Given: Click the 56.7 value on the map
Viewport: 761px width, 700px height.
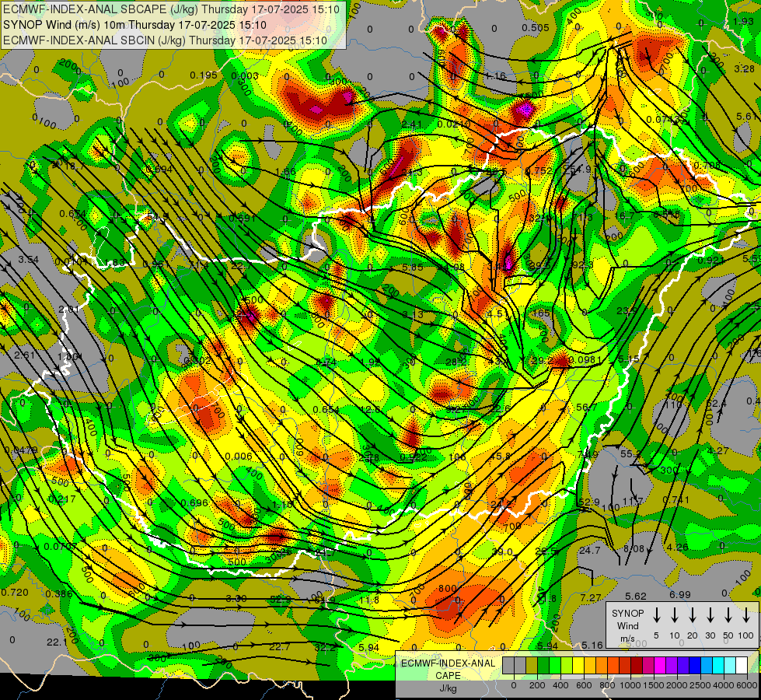Looking at the screenshot, I should [x=587, y=408].
